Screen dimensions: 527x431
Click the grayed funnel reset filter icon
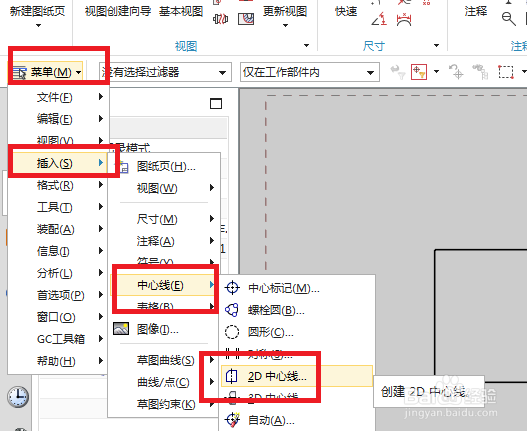coord(397,72)
